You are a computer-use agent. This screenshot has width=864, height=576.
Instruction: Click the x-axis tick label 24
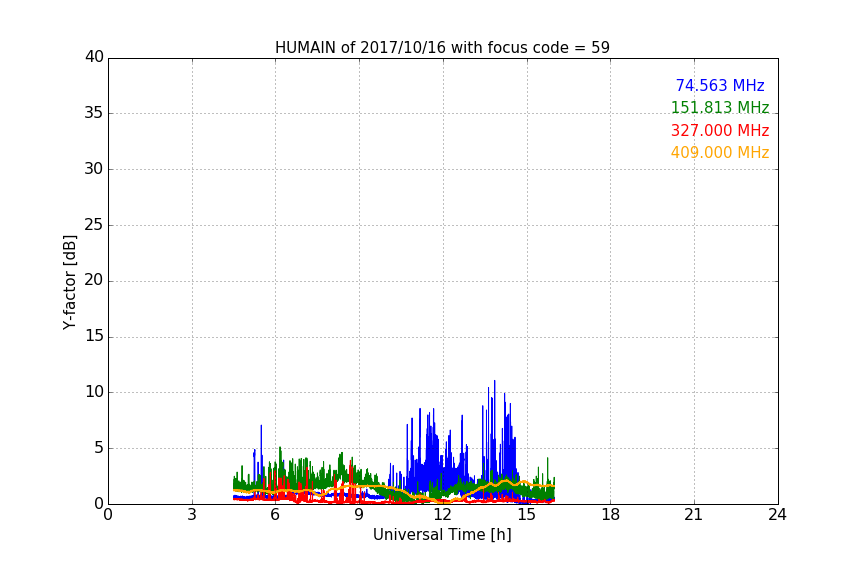[x=777, y=515]
